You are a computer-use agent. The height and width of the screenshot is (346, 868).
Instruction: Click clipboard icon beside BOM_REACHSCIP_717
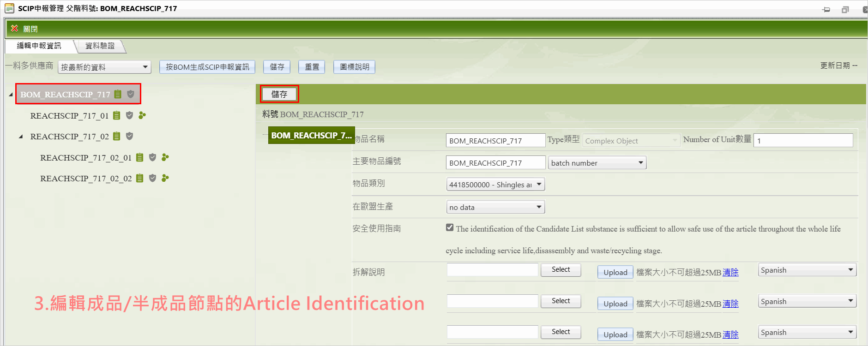[x=118, y=94]
